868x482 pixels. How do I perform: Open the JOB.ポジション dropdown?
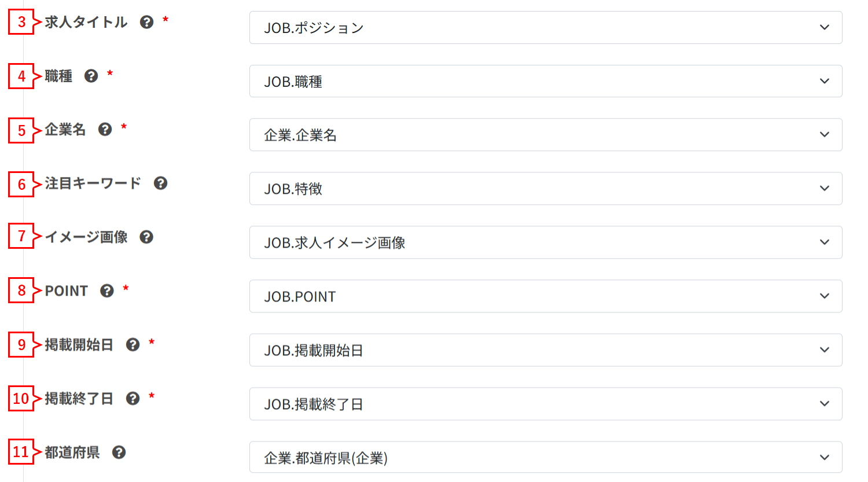click(x=545, y=28)
